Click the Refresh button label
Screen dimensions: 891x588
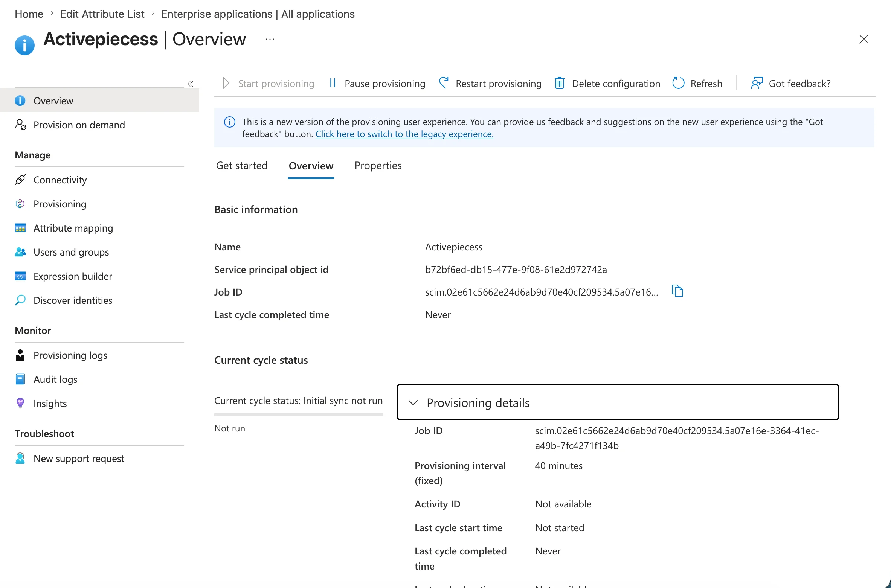tap(706, 83)
